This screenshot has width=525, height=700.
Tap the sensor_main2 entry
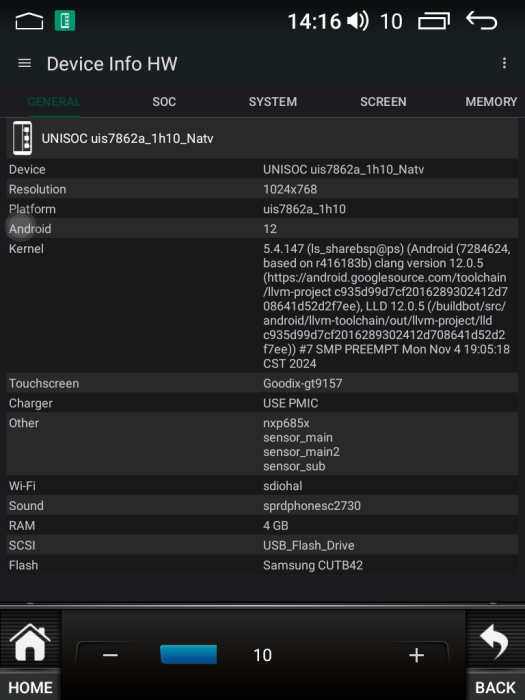coord(301,452)
